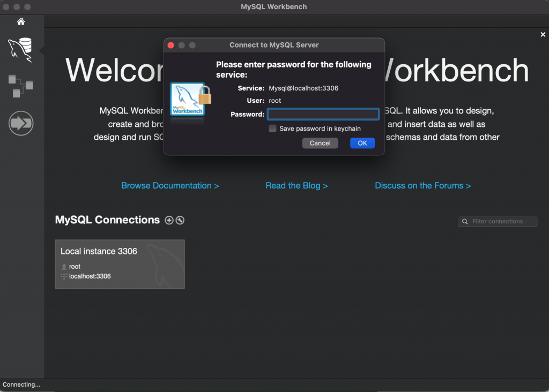Open Discuss on the Forums link
Image resolution: width=549 pixels, height=392 pixels.
point(422,185)
